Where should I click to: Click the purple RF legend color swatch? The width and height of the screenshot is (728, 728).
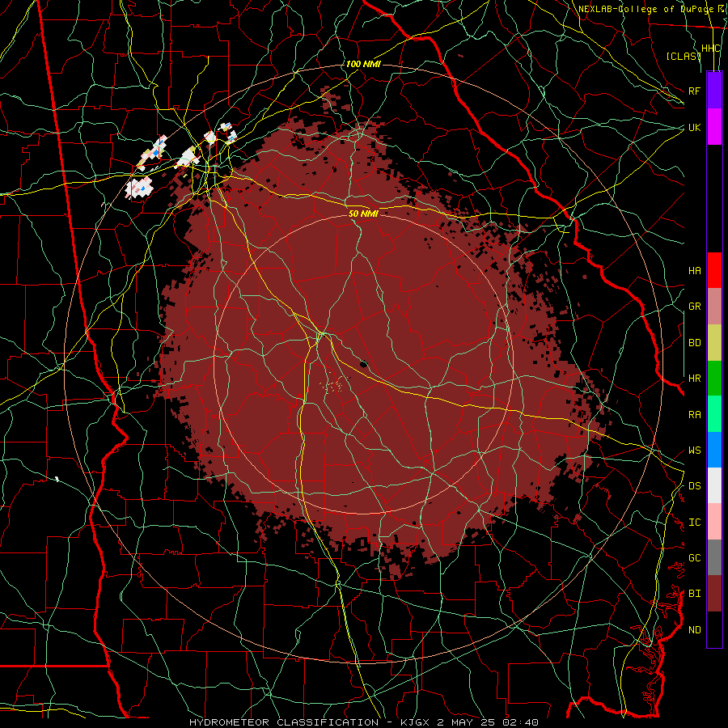tap(714, 91)
